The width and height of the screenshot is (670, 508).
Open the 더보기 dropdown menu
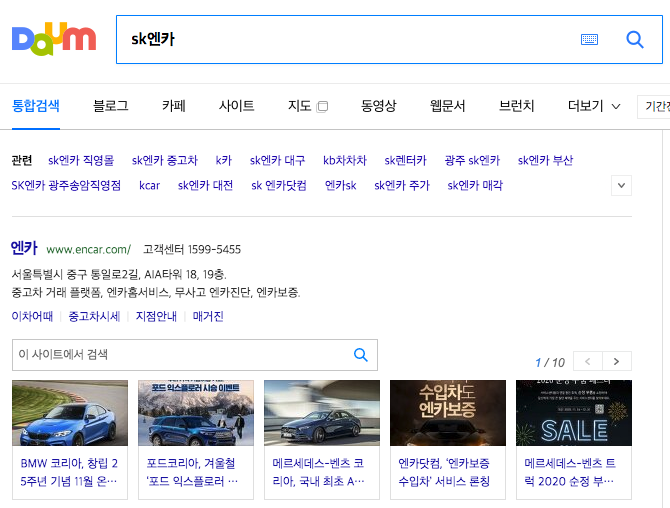click(594, 106)
